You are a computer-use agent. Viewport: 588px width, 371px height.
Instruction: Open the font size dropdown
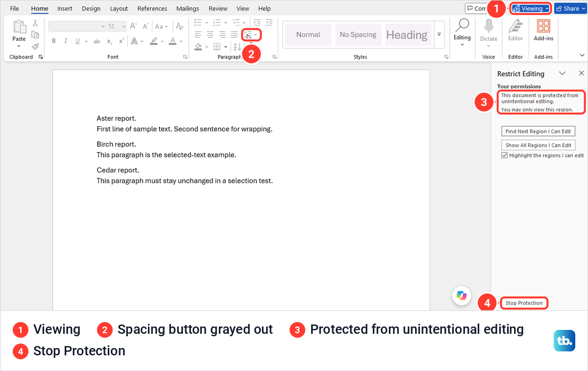pos(123,26)
